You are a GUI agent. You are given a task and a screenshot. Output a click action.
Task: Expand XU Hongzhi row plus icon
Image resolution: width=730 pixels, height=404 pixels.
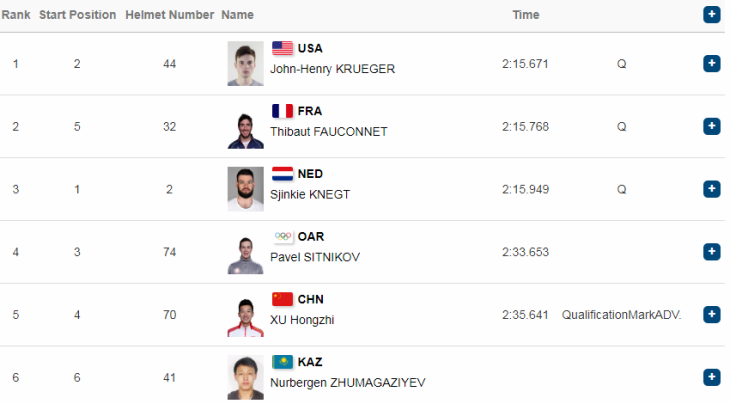(711, 315)
